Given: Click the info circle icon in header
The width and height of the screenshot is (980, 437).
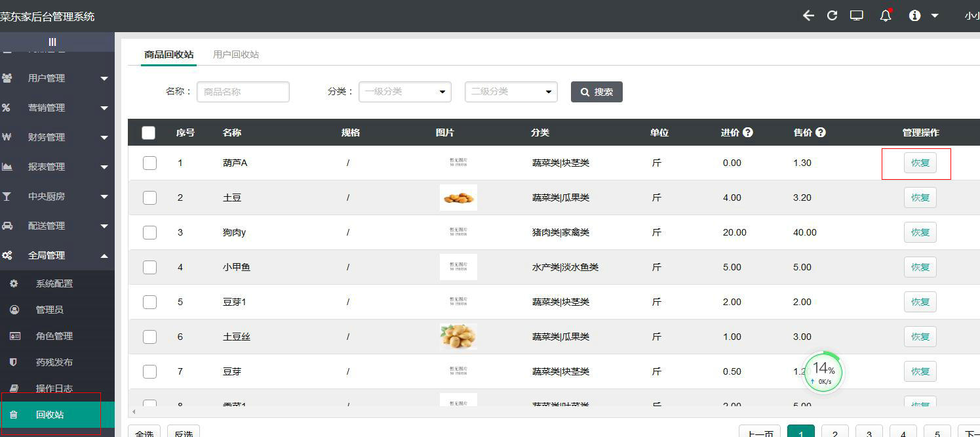Looking at the screenshot, I should (914, 16).
